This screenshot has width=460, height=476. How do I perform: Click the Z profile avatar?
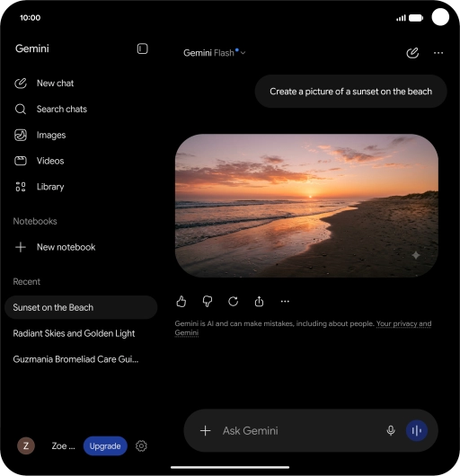pos(26,445)
